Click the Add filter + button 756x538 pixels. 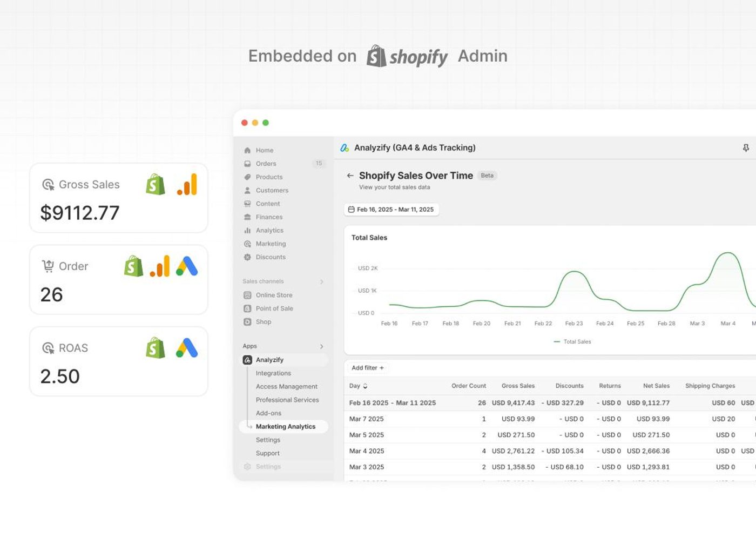[368, 368]
